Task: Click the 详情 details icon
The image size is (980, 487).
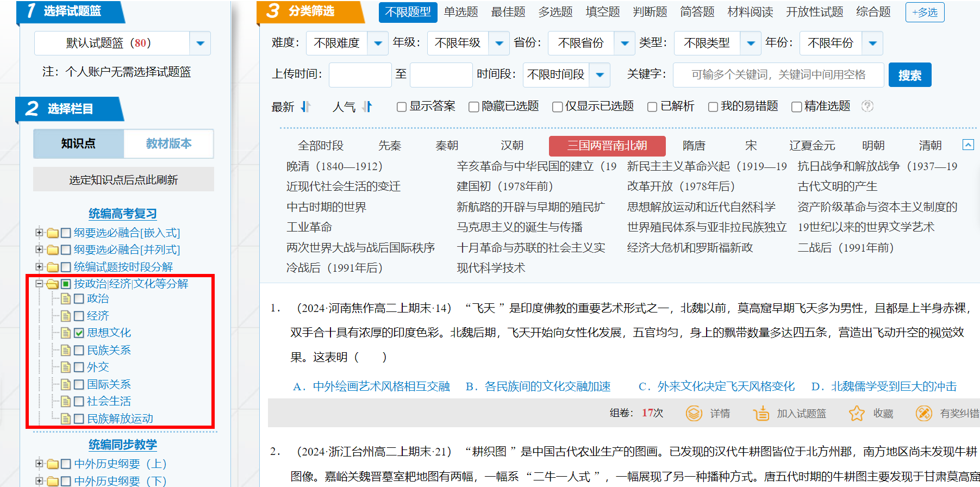Action: 694,414
